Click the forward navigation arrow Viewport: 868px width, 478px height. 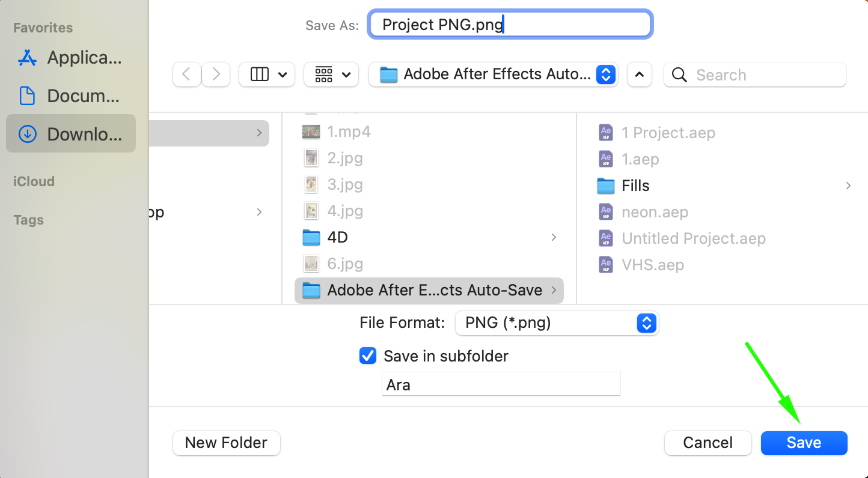pos(216,74)
